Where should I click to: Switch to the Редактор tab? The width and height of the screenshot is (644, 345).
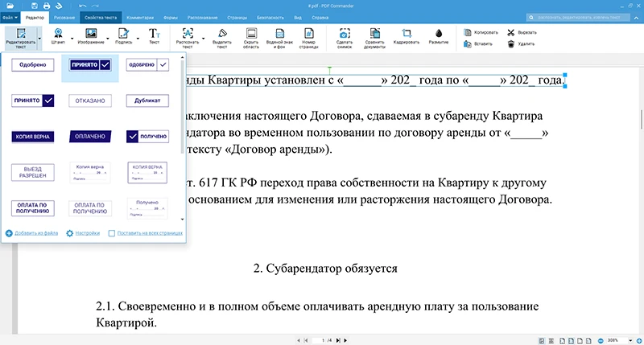(x=35, y=18)
